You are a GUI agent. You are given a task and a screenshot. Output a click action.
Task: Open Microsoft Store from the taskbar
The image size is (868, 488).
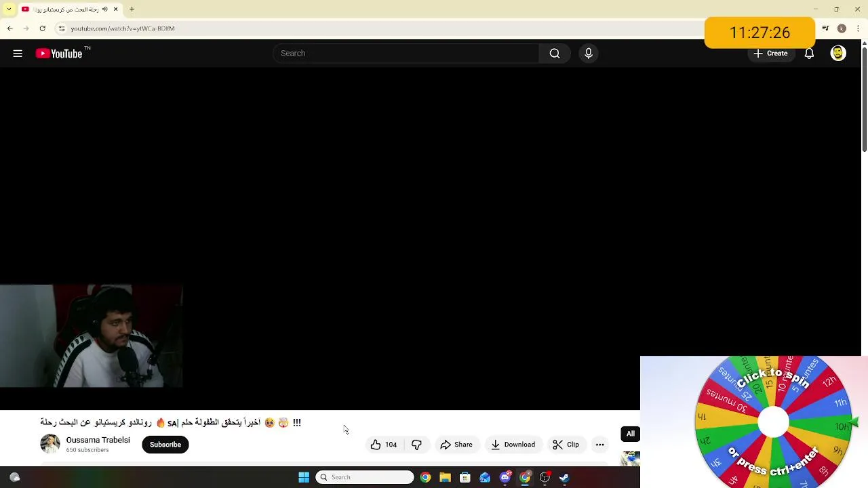click(465, 477)
